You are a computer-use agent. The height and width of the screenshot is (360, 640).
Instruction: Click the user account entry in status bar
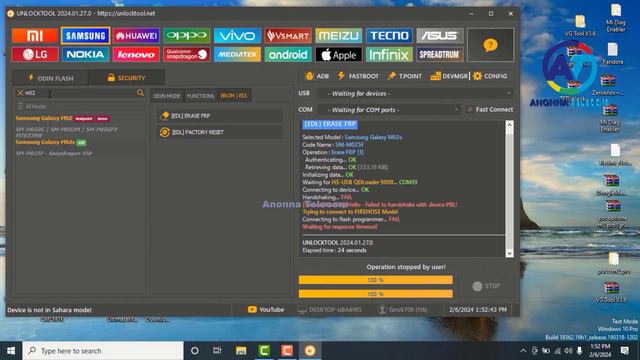(x=403, y=310)
